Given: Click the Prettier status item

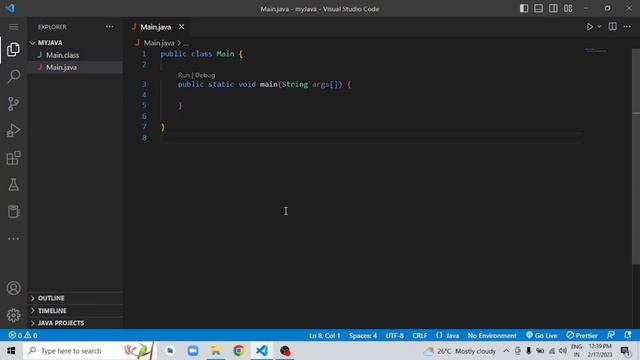Looking at the screenshot, I should [x=582, y=336].
